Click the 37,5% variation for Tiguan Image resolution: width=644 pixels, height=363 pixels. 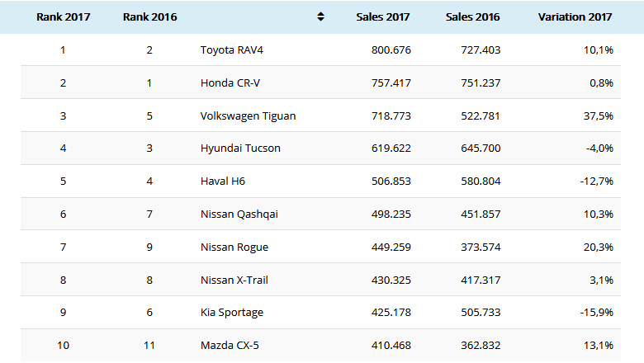[x=598, y=116]
